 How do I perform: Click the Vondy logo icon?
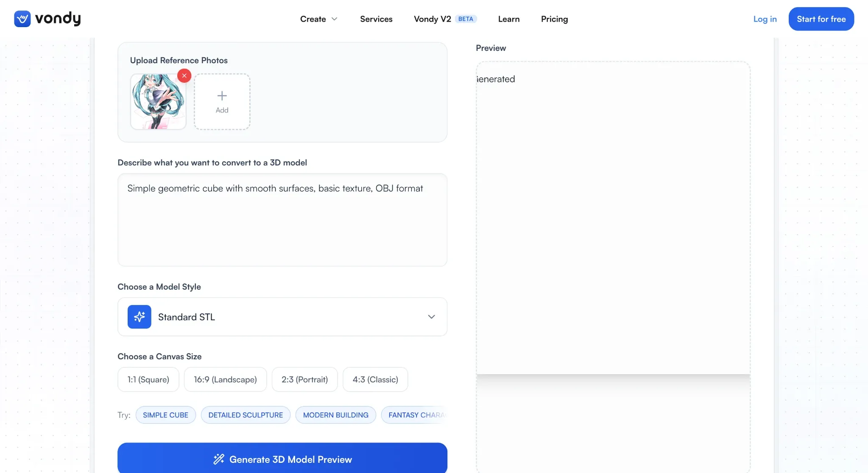click(22, 19)
